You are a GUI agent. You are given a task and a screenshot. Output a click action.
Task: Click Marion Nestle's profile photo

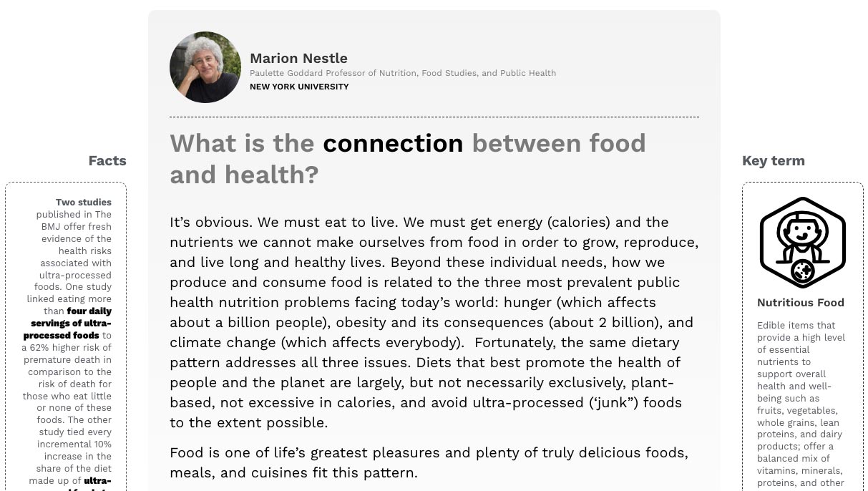tap(205, 67)
